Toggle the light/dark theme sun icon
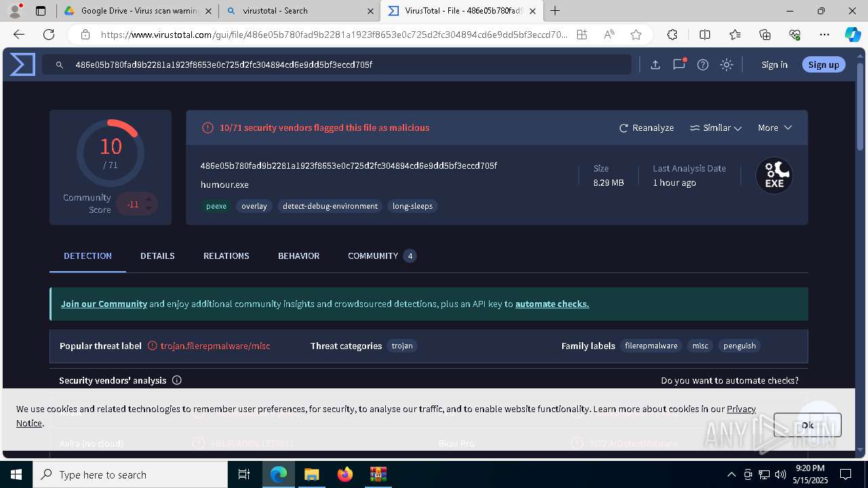The height and width of the screenshot is (488, 868). point(727,65)
